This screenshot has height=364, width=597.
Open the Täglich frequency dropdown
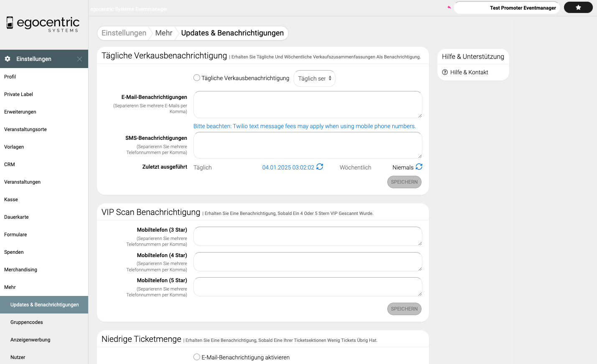point(315,78)
